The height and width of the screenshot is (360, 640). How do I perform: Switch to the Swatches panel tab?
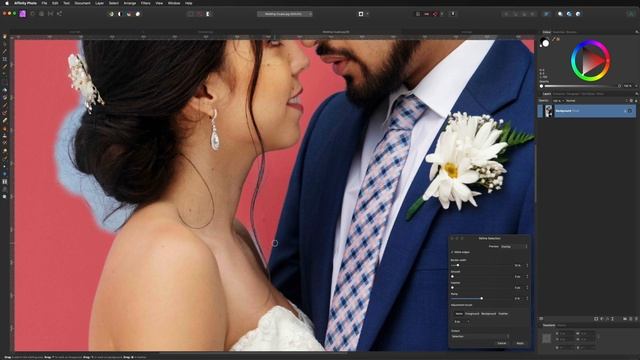tap(559, 32)
